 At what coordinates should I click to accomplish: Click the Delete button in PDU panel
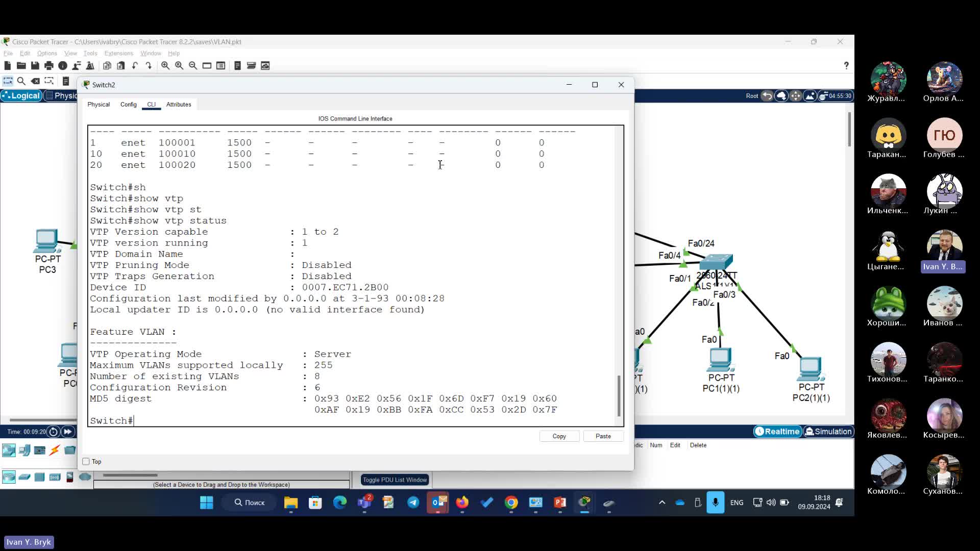click(698, 445)
